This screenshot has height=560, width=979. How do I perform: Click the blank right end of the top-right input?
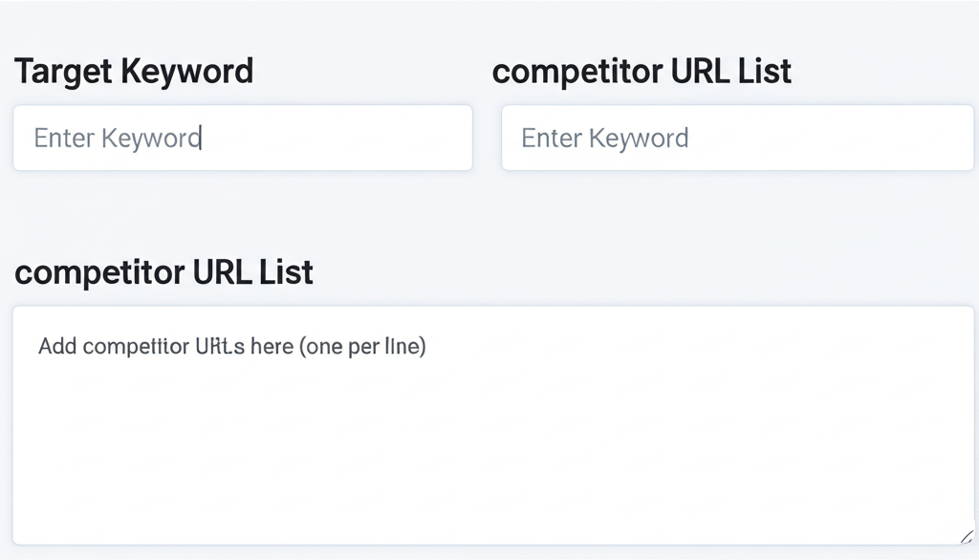908,138
